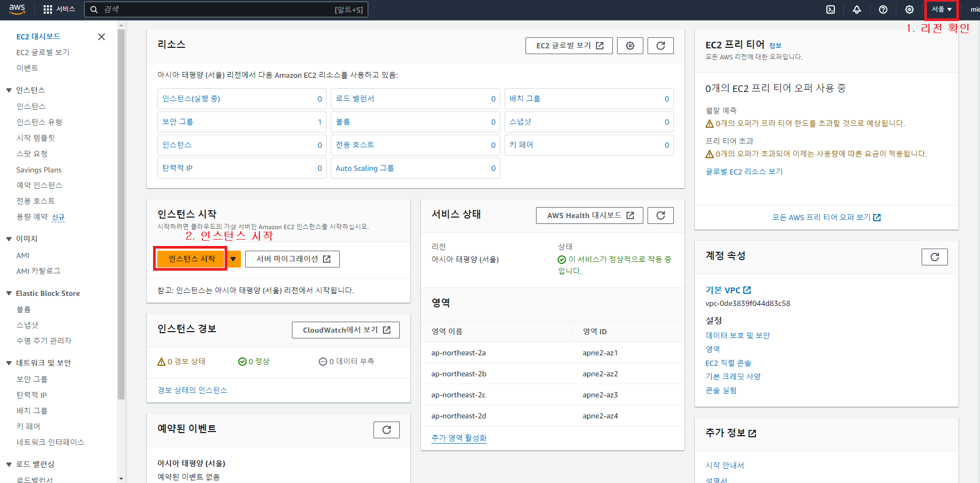
Task: Click 전용 호스트 resource tile link
Action: pos(355,145)
